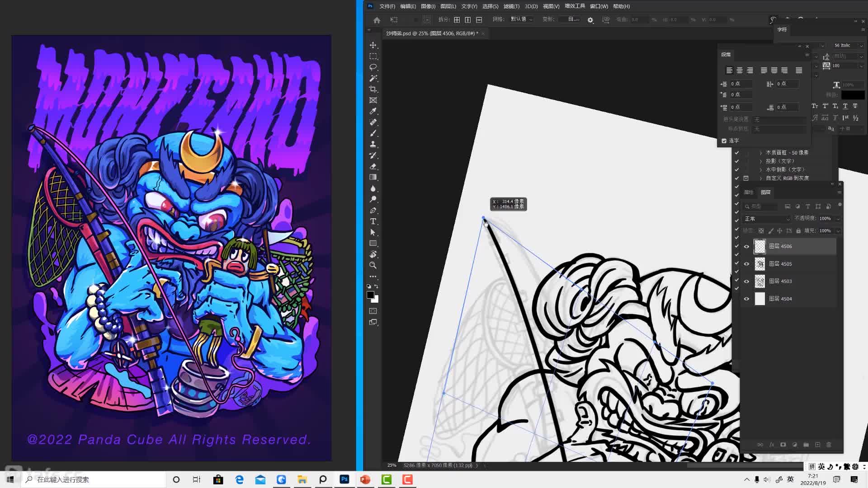The width and height of the screenshot is (868, 488).
Task: Click split warp crosswise icon
Action: 457,20
